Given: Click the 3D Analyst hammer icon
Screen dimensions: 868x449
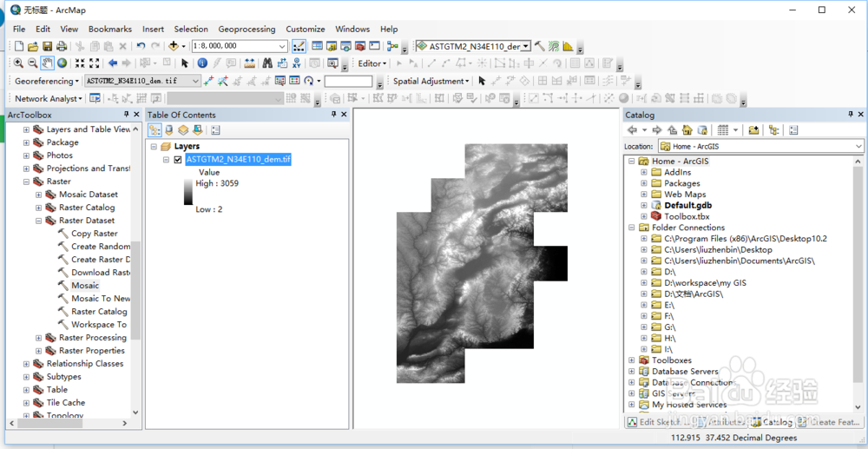Looking at the screenshot, I should 539,47.
